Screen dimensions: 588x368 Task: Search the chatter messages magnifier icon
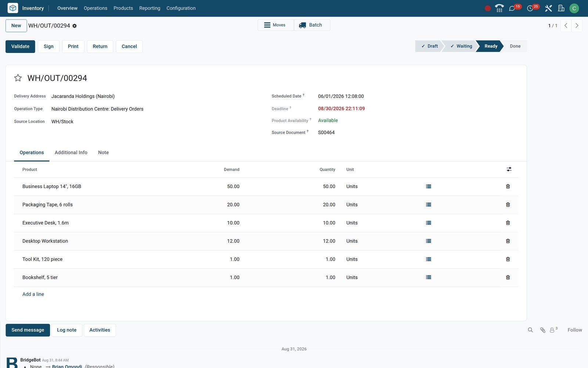[530, 330]
